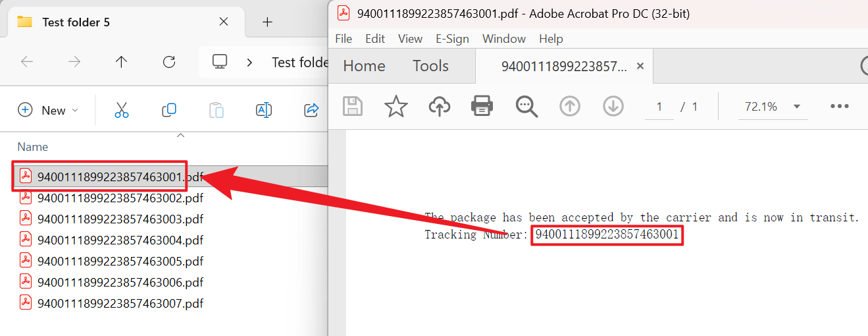
Task: Open the zoom level dropdown at 72.1%
Action: point(797,106)
